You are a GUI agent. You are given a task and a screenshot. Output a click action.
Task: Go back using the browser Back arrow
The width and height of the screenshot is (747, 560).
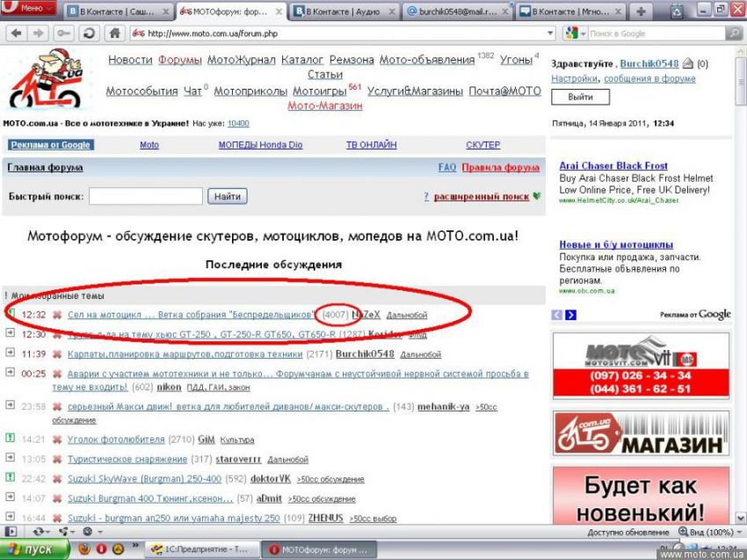[x=16, y=33]
